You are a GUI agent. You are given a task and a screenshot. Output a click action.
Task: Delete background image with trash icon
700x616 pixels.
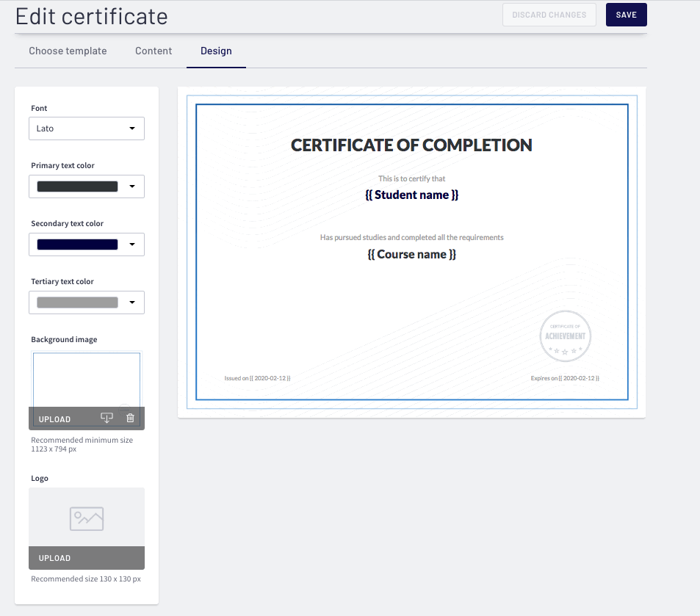pos(130,418)
